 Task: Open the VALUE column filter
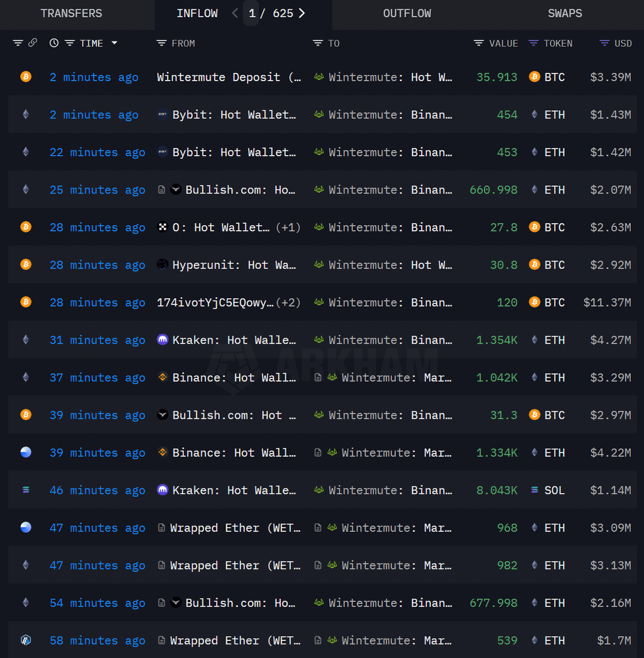[478, 43]
